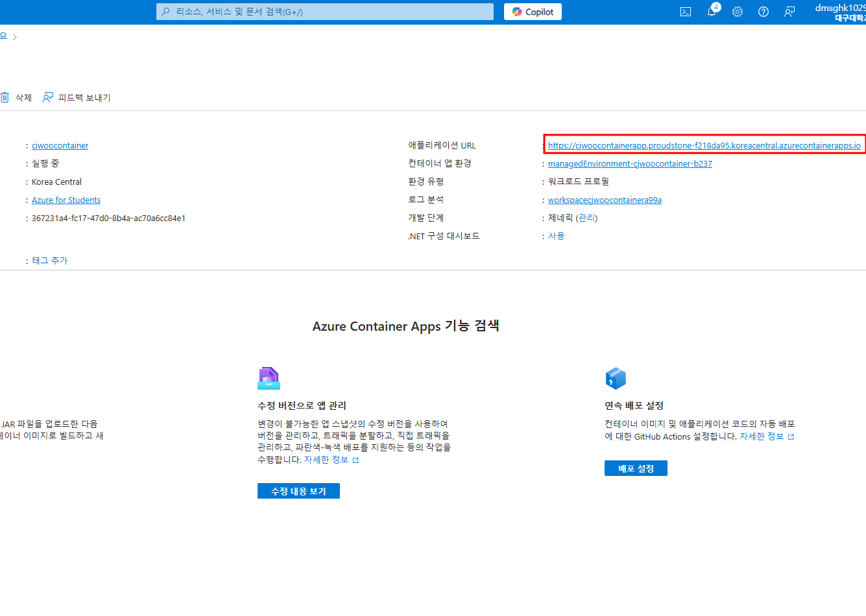Click the feedback person icon in toolbar
The height and width of the screenshot is (616, 866).
tap(47, 97)
